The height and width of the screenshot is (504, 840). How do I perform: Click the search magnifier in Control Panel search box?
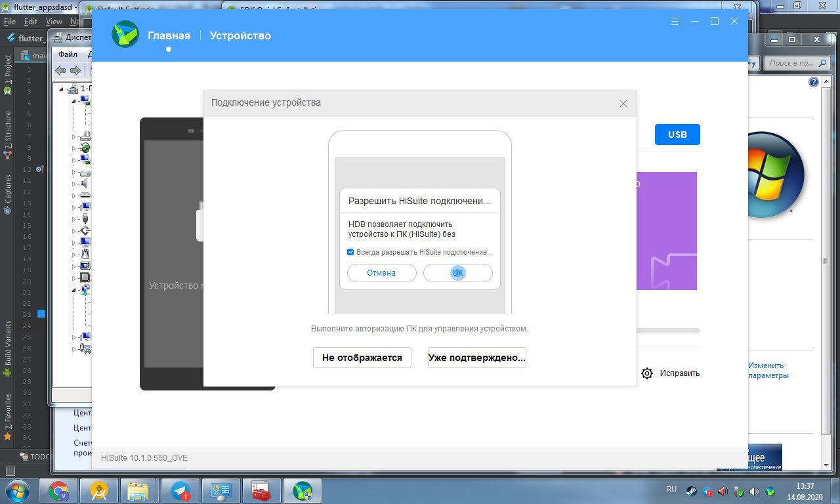coord(821,63)
